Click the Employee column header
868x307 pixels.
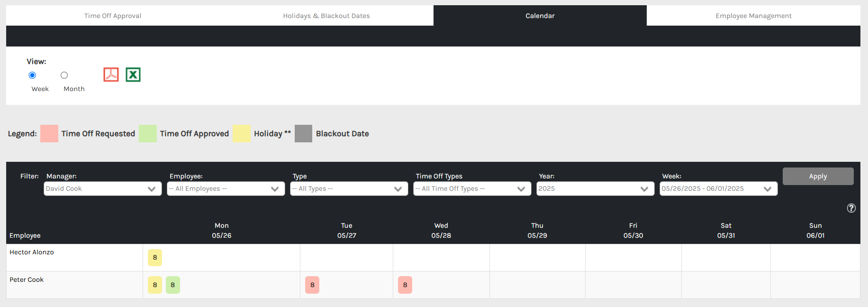[x=25, y=235]
